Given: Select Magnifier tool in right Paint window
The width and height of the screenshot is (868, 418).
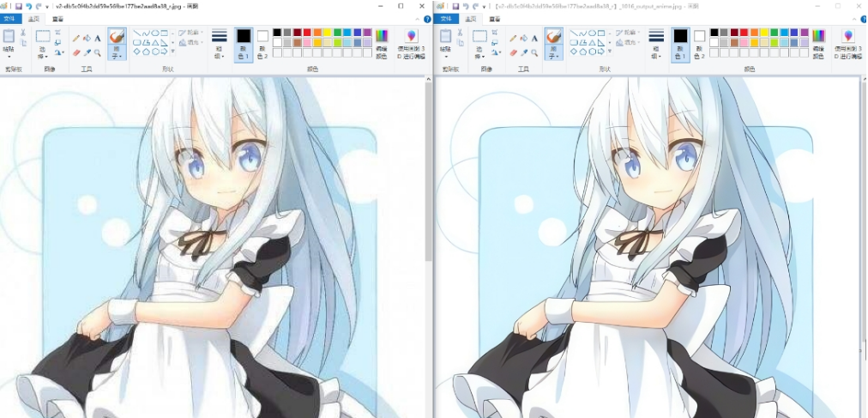Looking at the screenshot, I should pos(534,52).
